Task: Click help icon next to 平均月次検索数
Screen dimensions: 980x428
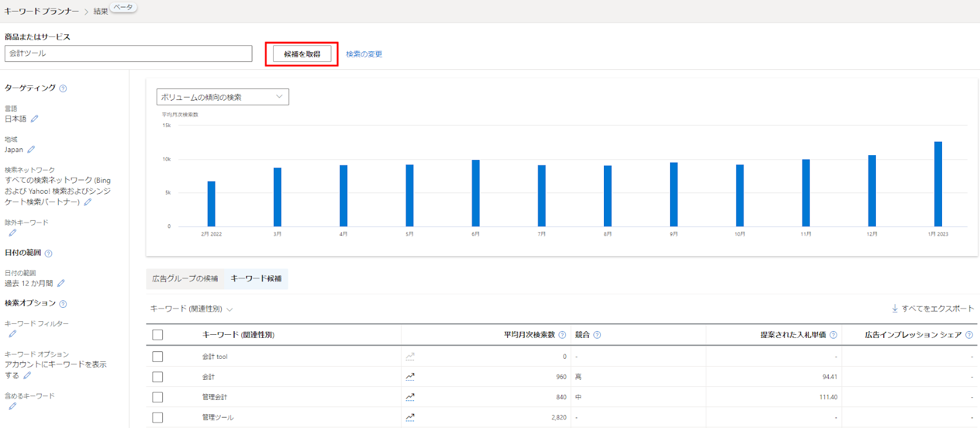Action: [x=562, y=335]
